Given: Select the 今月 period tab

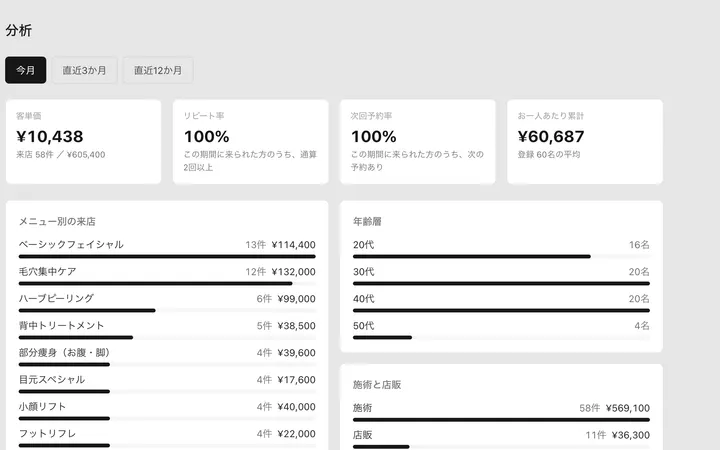Looking at the screenshot, I should pos(26,70).
